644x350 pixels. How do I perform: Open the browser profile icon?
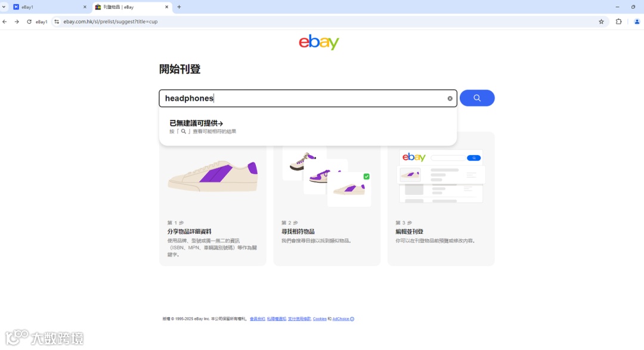(637, 22)
